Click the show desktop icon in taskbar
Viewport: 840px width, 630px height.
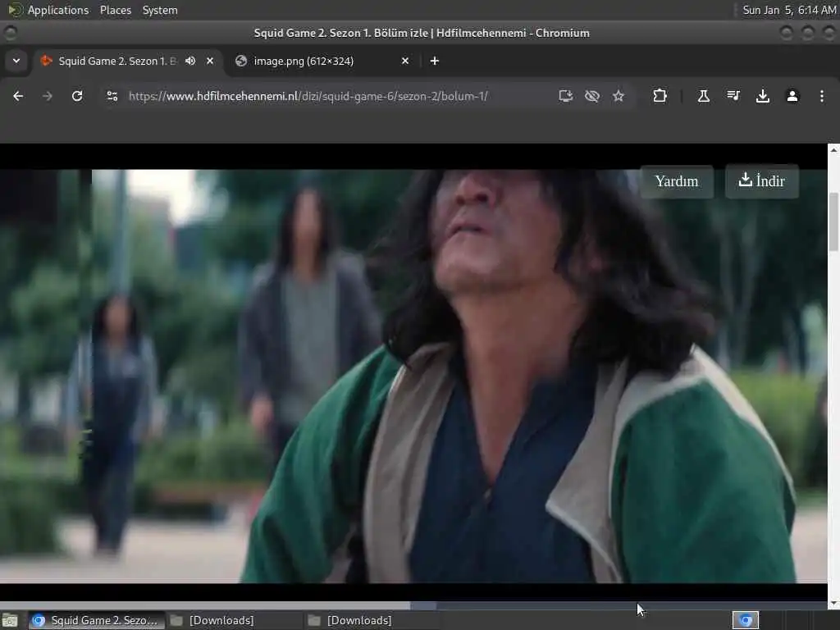(10, 621)
